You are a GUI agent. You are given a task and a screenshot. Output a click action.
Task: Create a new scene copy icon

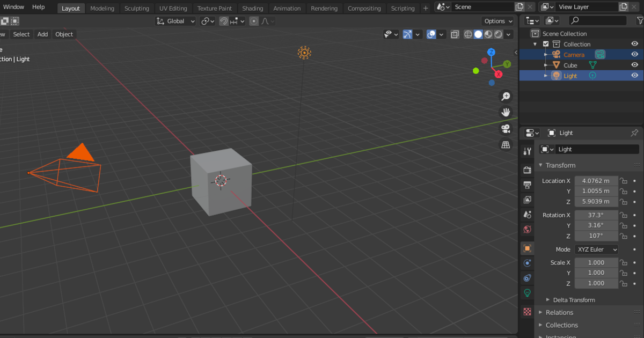pos(519,7)
